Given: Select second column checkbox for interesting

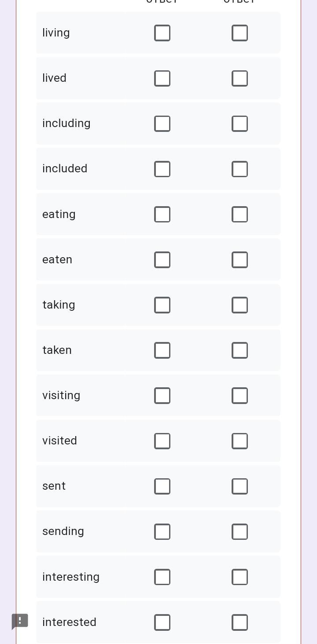Looking at the screenshot, I should point(240,577).
